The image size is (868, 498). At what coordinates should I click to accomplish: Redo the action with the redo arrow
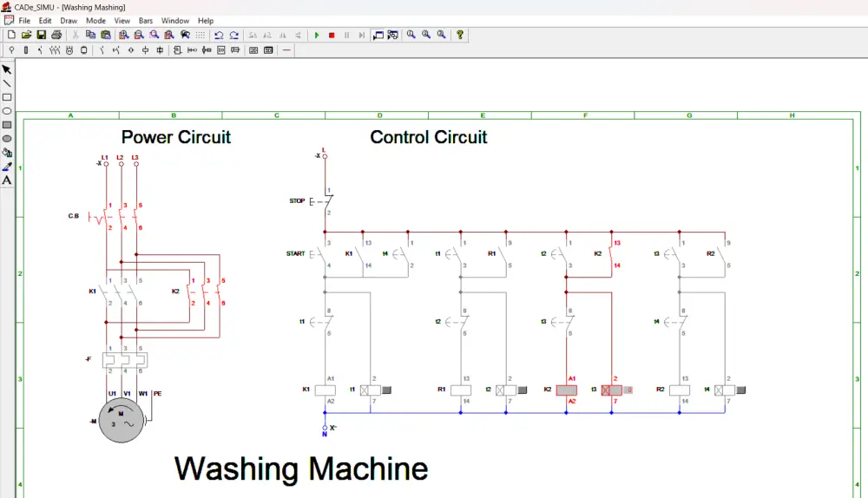coord(234,35)
